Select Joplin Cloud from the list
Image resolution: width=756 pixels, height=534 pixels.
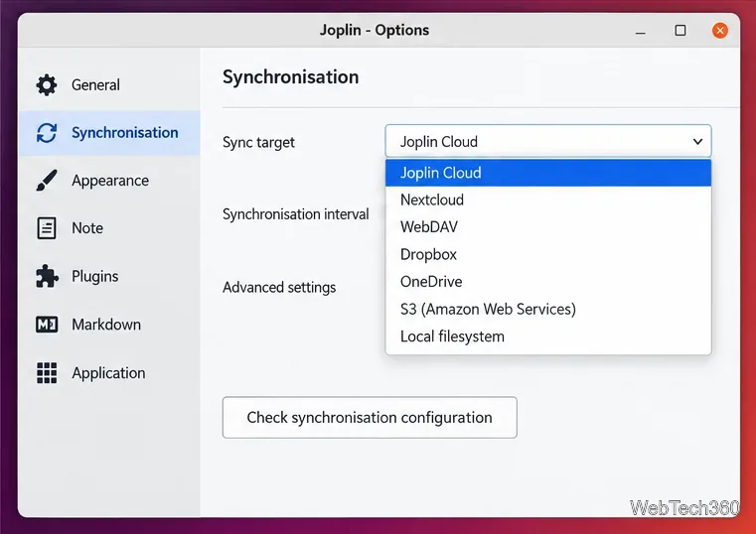[x=548, y=173]
